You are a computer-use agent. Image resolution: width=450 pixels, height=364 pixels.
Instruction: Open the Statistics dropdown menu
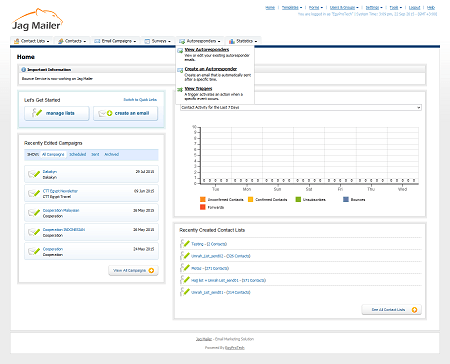243,41
